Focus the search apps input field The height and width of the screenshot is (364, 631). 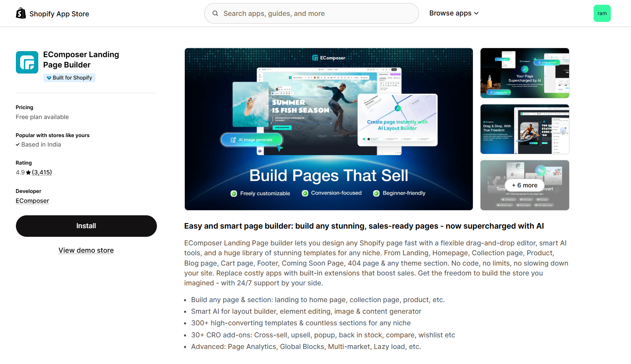[312, 13]
